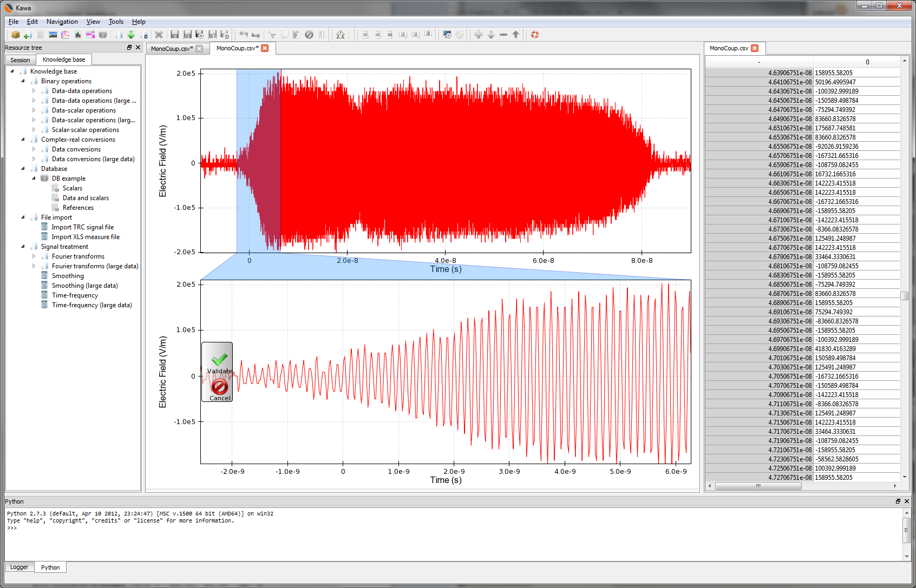Switch to the Session tab
This screenshot has height=588, width=916.
(20, 60)
